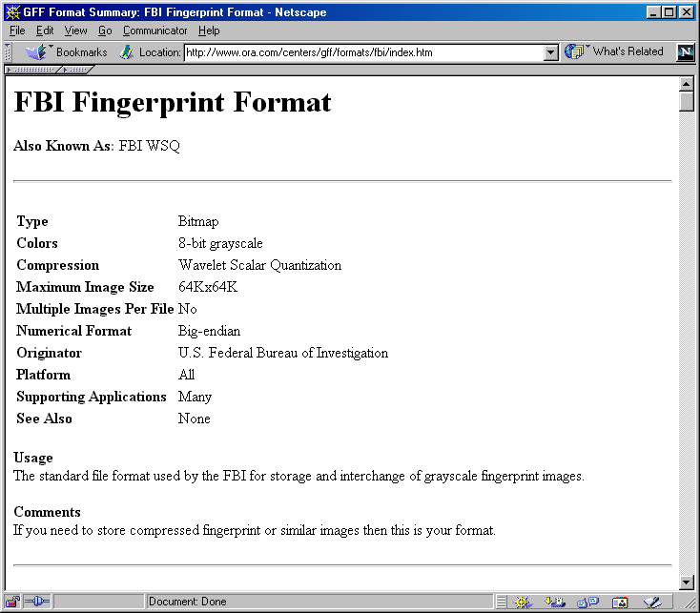Click the Netscape N logo icon
Image resolution: width=700 pixels, height=613 pixels.
[x=686, y=52]
